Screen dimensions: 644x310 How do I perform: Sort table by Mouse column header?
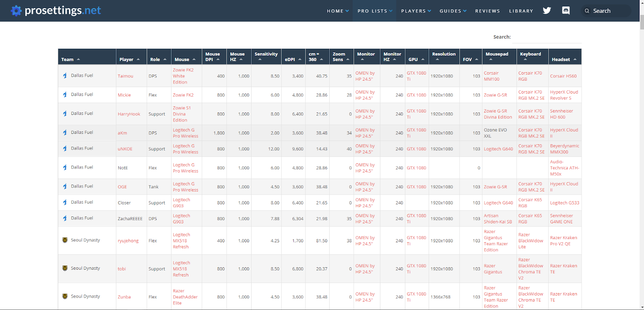pyautogui.click(x=186, y=57)
